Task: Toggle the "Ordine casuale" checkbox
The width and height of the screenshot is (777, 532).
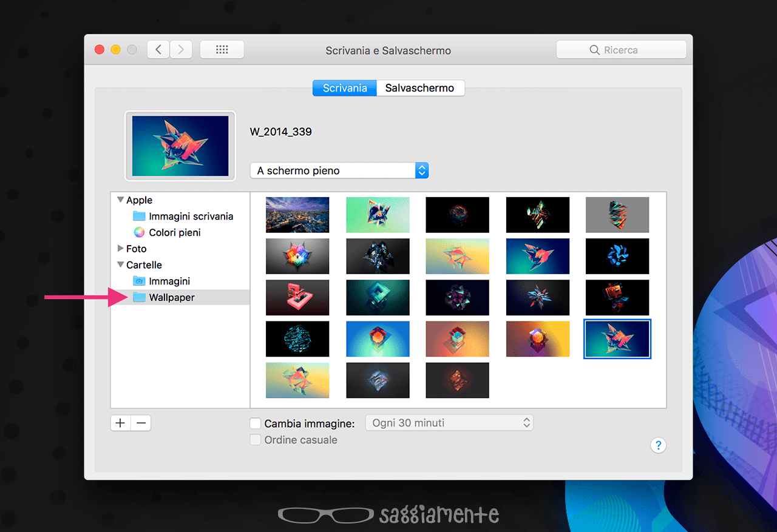Action: click(256, 440)
